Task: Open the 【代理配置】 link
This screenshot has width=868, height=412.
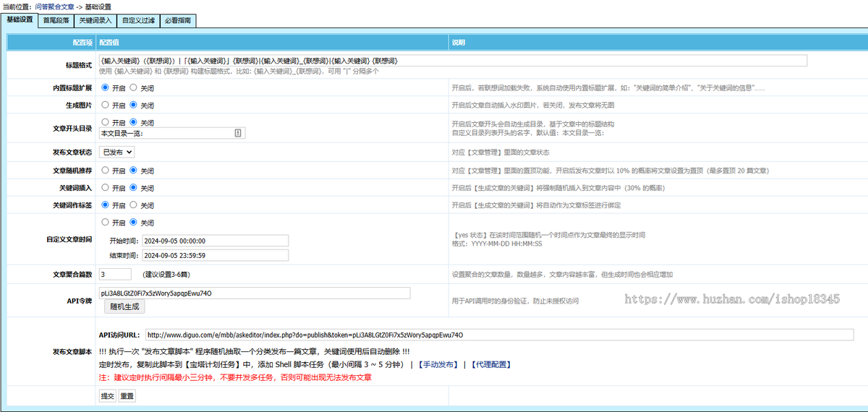Action: coord(490,364)
